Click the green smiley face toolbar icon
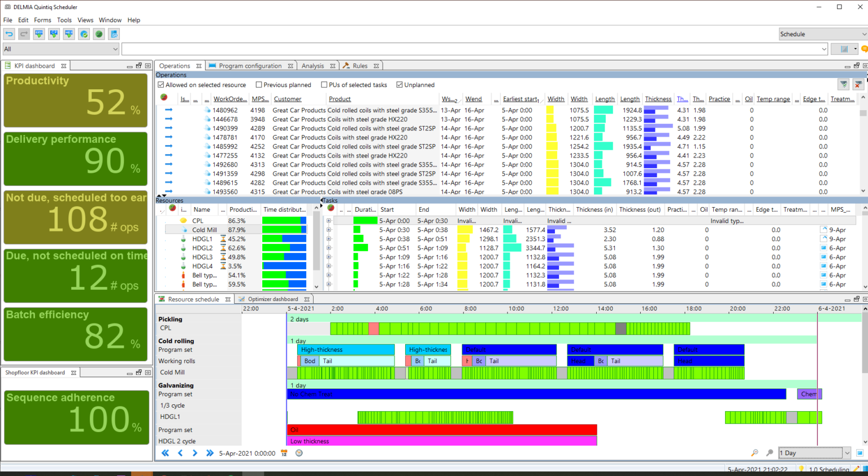 click(99, 34)
